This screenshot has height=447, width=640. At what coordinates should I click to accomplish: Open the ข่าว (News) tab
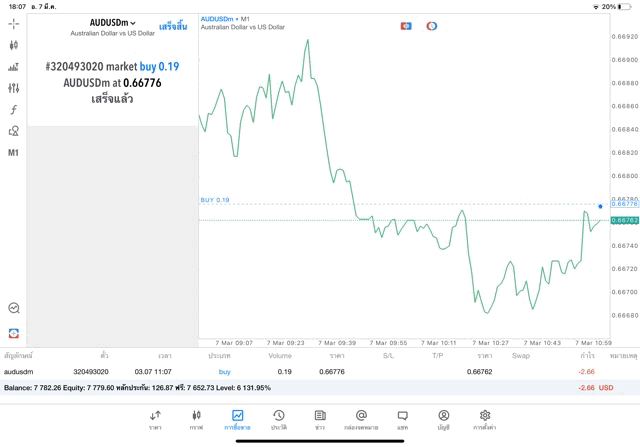click(x=320, y=420)
